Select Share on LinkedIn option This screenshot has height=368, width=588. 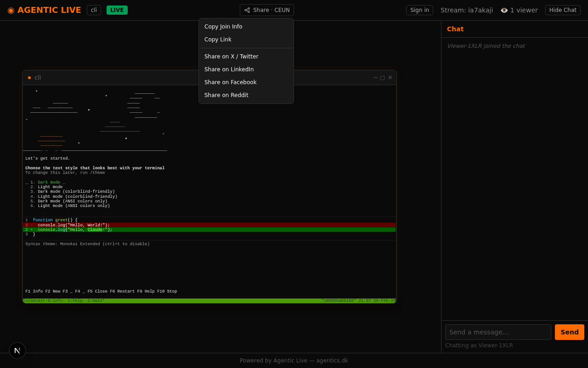click(x=229, y=69)
